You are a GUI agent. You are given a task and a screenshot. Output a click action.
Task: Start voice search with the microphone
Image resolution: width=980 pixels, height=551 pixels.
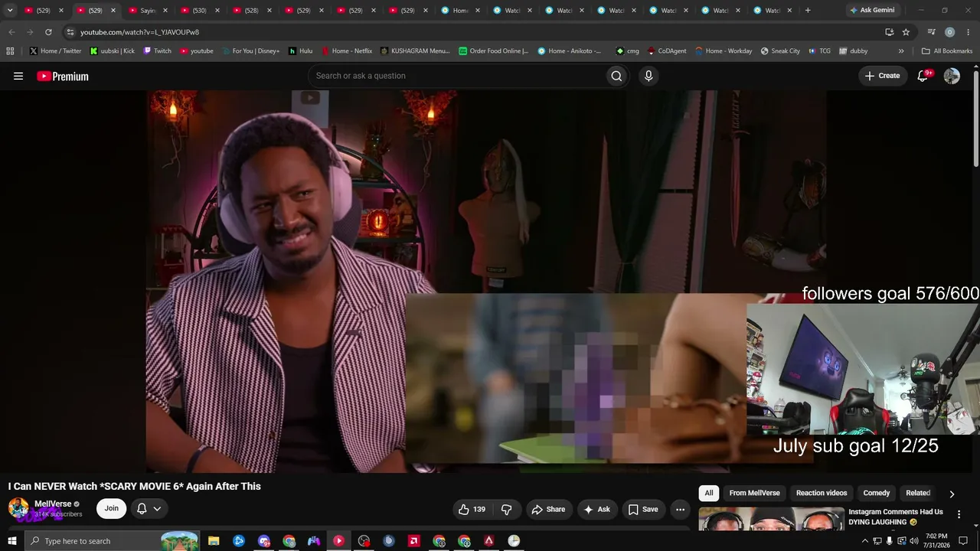[x=648, y=76]
